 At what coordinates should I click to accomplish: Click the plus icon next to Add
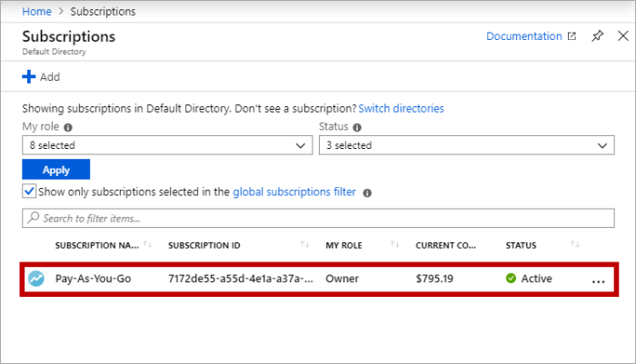point(28,77)
